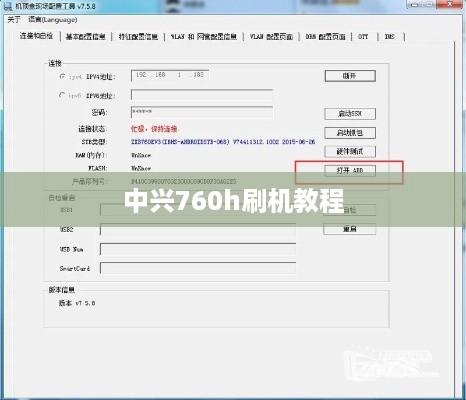The height and width of the screenshot is (400, 466).
Task: Open the VLAN 和 网管配置信息 tab
Action: tap(204, 37)
